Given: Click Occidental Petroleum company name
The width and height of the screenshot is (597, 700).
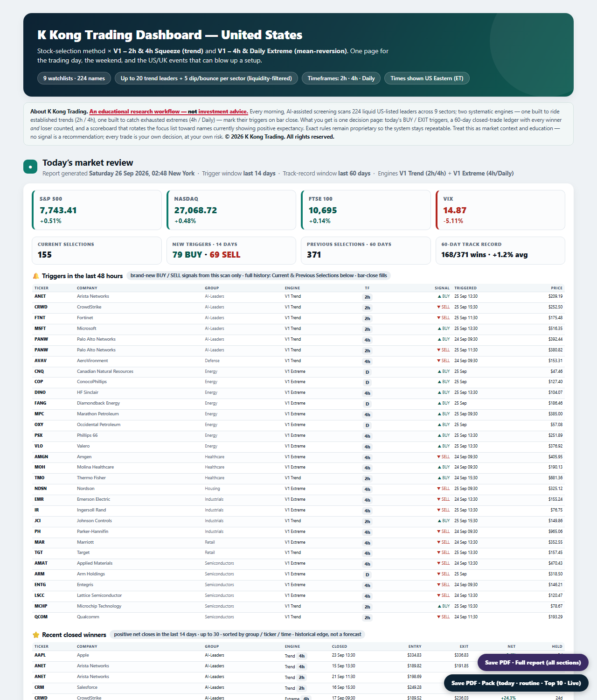Looking at the screenshot, I should 98,425.
